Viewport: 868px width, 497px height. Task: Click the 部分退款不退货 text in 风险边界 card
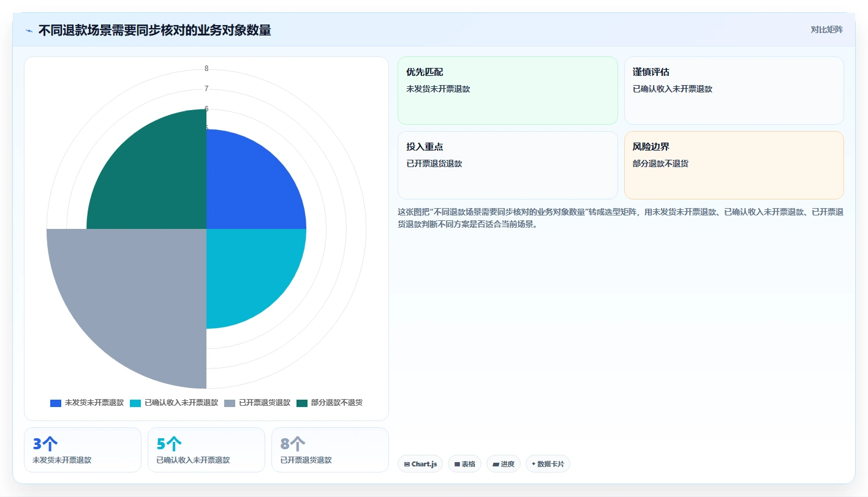pos(660,163)
